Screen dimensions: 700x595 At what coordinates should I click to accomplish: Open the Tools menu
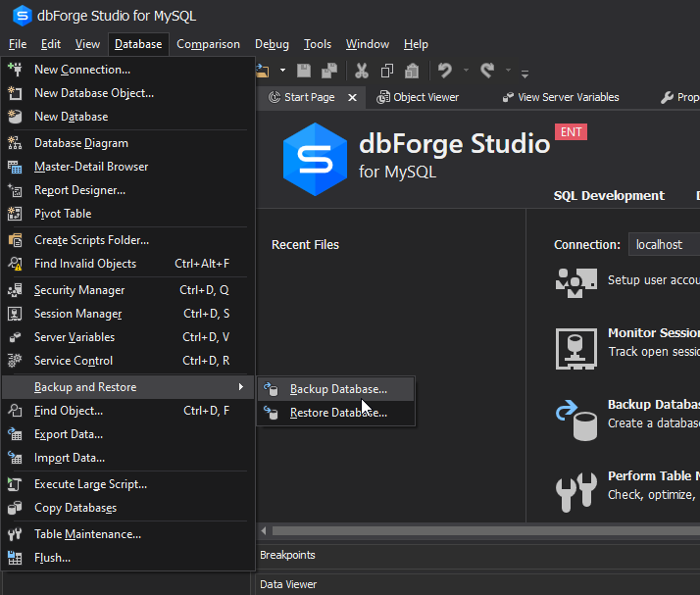coord(318,44)
